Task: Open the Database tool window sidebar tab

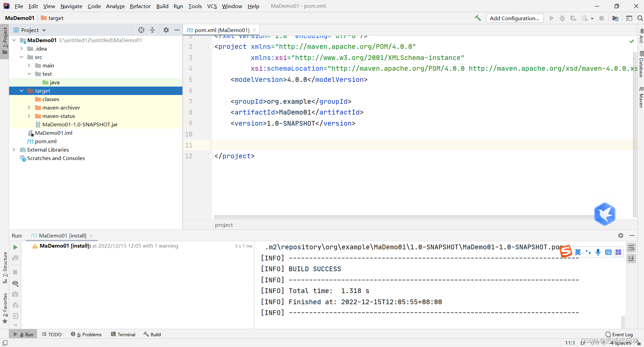Action: tap(641, 64)
